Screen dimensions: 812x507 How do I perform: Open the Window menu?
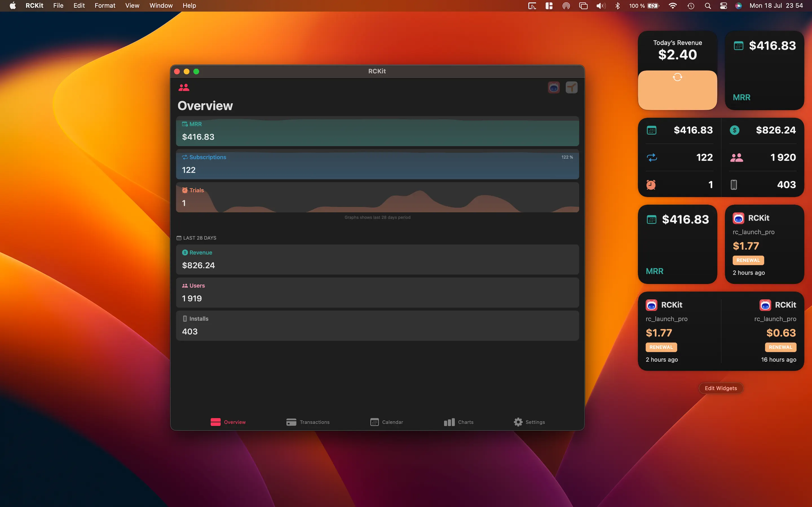pyautogui.click(x=161, y=6)
